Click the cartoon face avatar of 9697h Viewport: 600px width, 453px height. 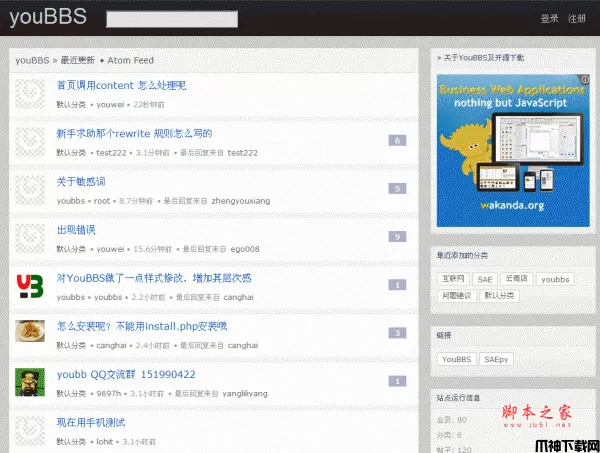(x=30, y=381)
